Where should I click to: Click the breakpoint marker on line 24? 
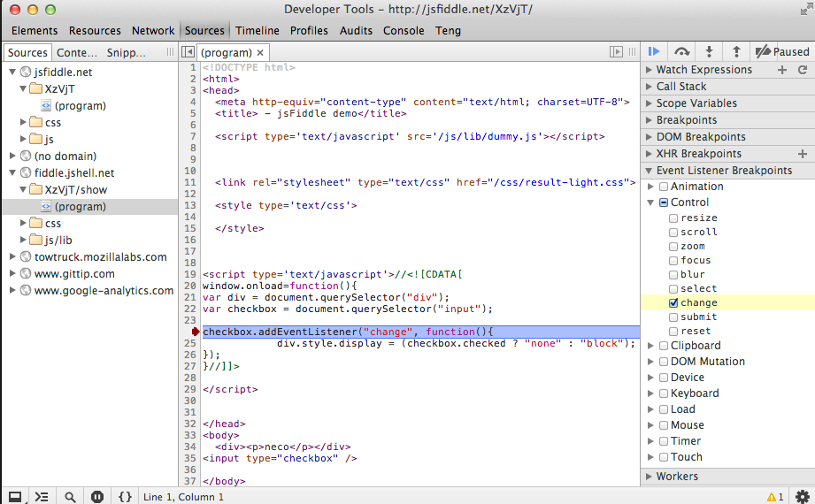pyautogui.click(x=195, y=332)
